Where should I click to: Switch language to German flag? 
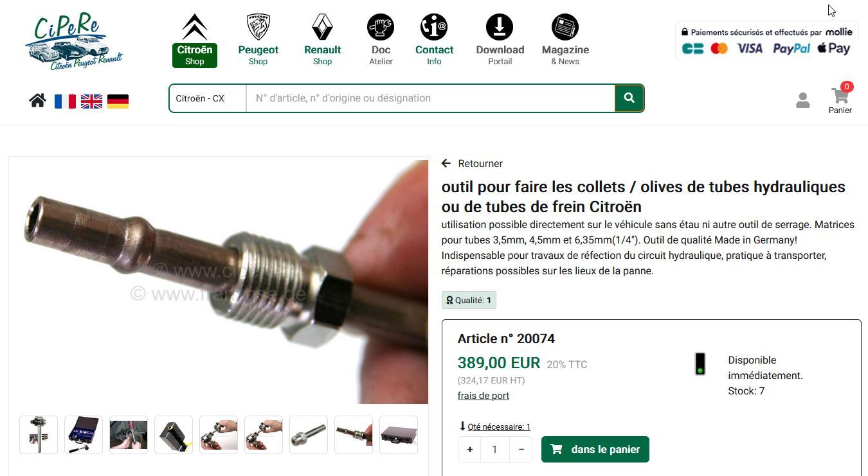tap(118, 101)
